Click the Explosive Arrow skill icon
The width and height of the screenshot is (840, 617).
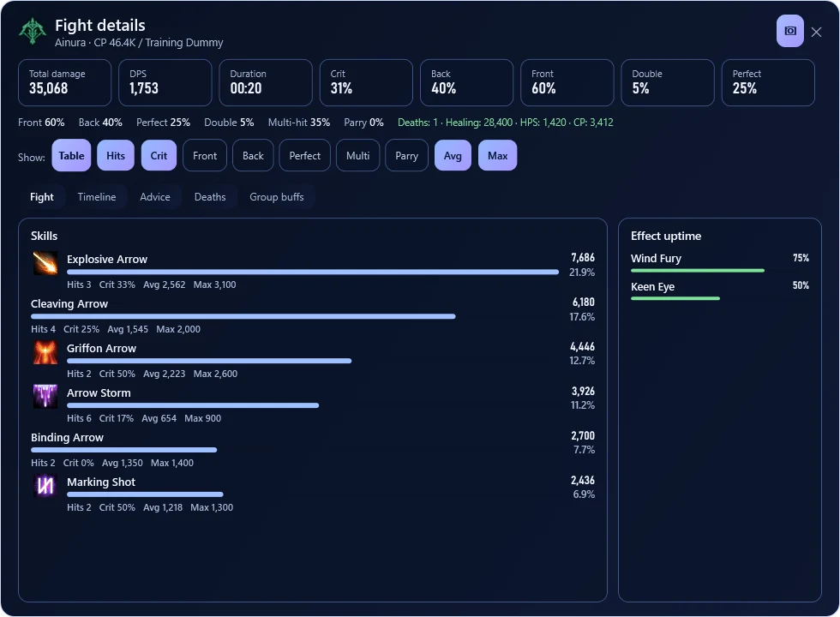point(45,263)
